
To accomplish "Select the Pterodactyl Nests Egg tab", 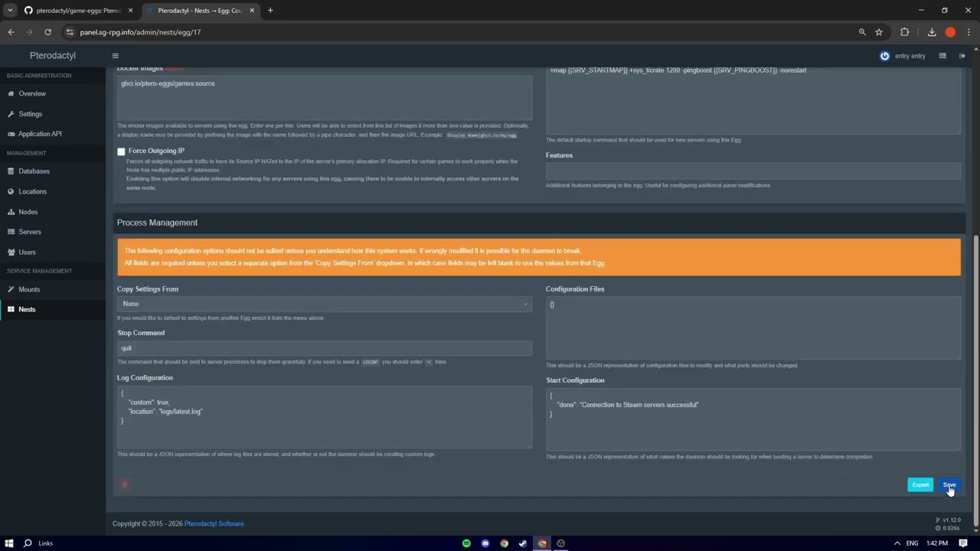I will [201, 11].
